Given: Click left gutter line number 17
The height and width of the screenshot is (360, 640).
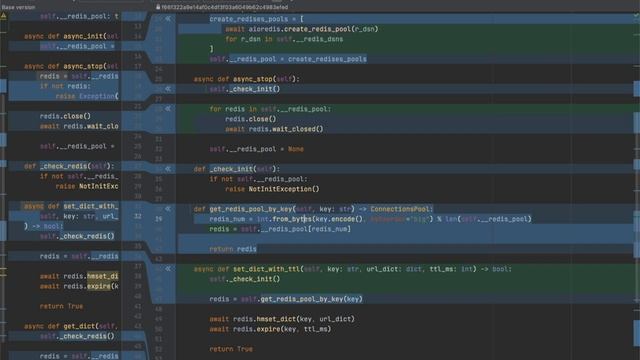Looking at the screenshot, I should click(x=138, y=66).
